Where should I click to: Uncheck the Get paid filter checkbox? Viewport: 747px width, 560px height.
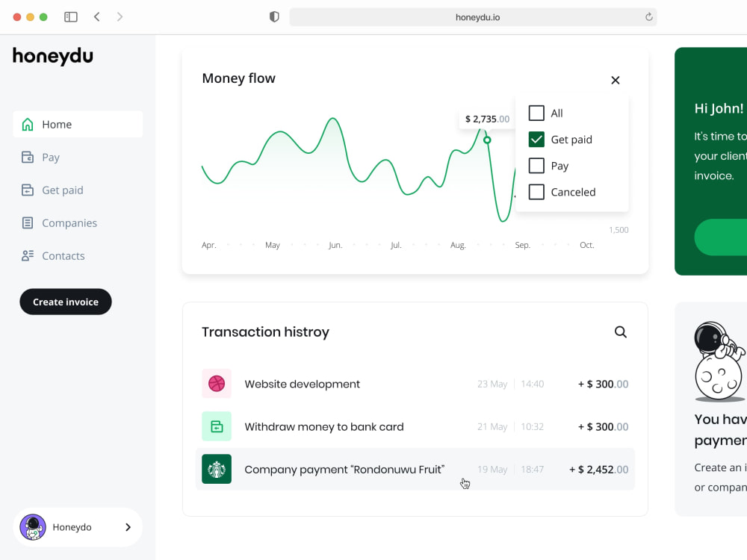(536, 140)
